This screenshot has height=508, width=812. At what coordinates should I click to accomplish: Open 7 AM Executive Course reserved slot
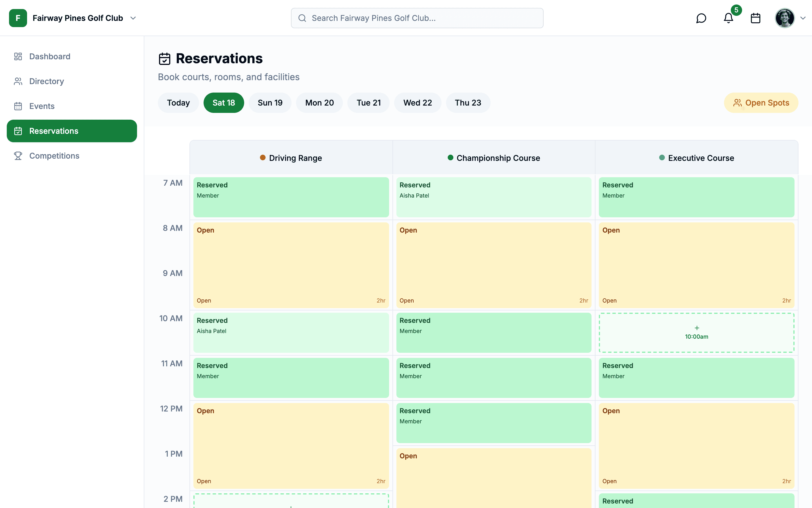(697, 197)
